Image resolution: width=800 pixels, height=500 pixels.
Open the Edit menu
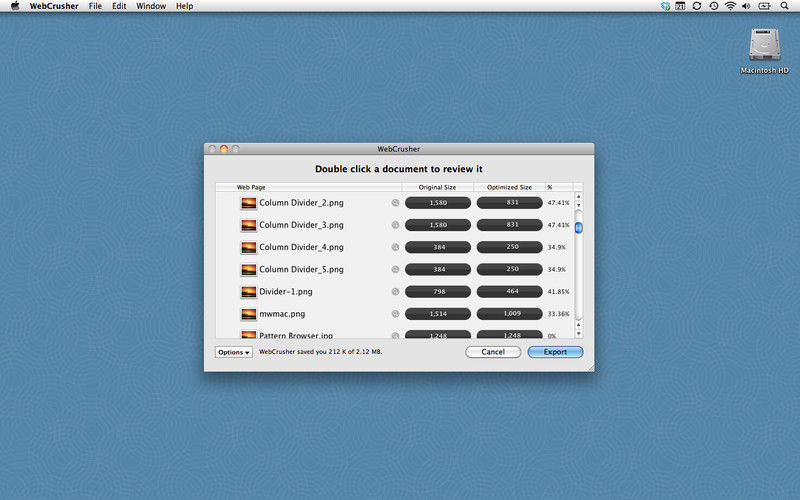(x=119, y=6)
